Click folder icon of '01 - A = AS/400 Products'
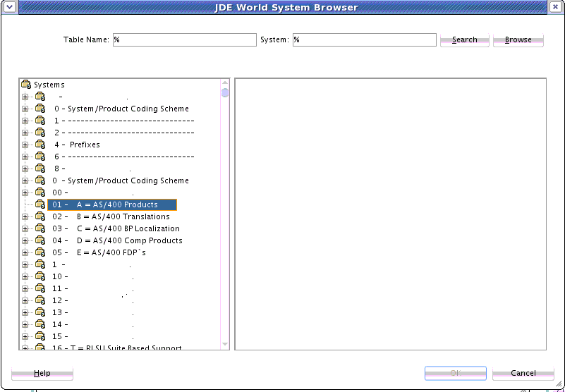This screenshot has width=565, height=392. [40, 204]
